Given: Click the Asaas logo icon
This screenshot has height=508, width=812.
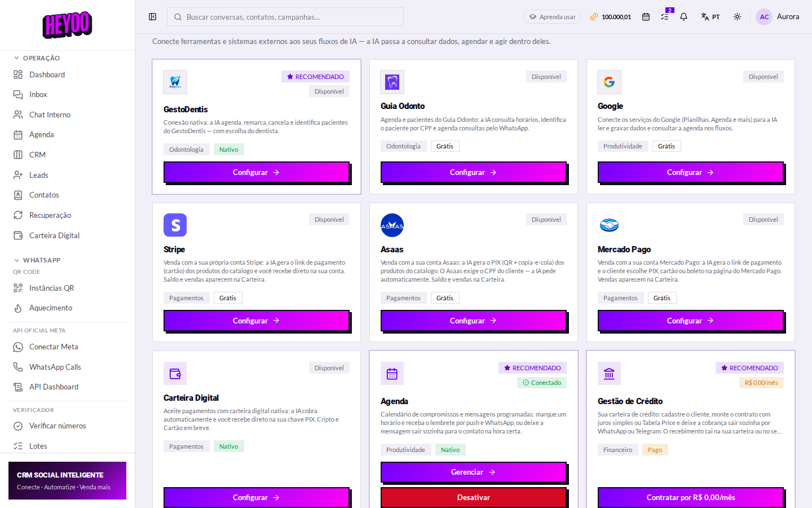Looking at the screenshot, I should point(392,225).
